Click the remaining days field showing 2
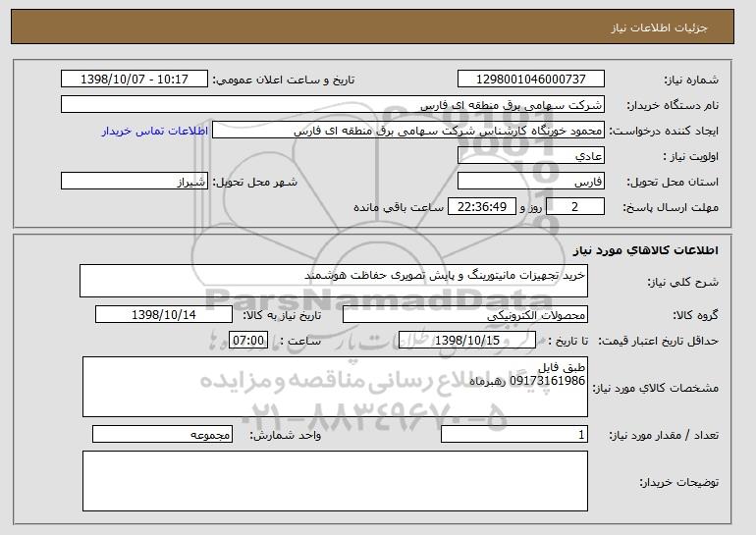 tap(575, 207)
